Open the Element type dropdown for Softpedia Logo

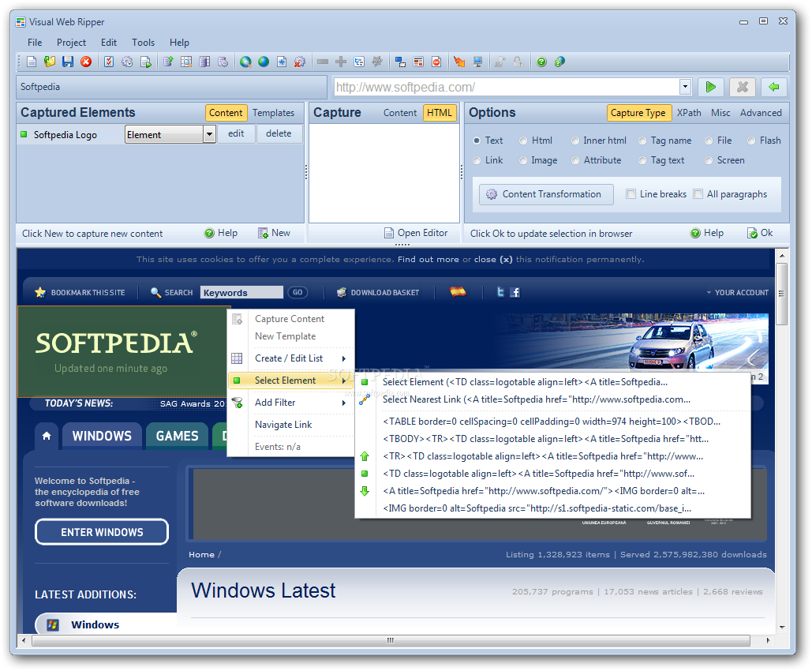coord(209,134)
